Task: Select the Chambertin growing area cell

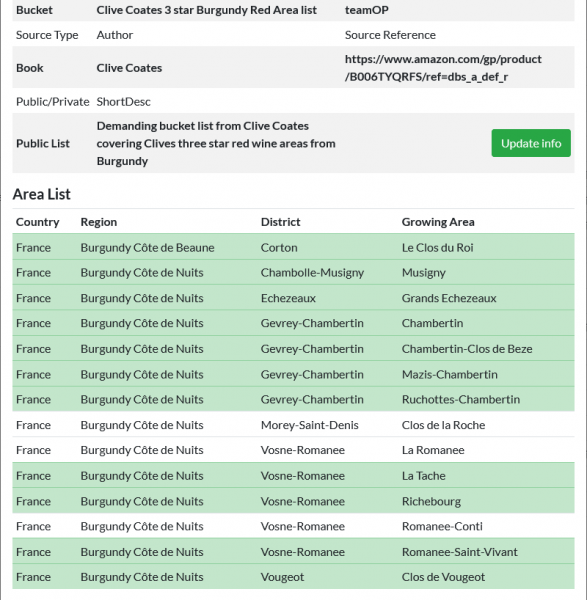Action: click(432, 323)
